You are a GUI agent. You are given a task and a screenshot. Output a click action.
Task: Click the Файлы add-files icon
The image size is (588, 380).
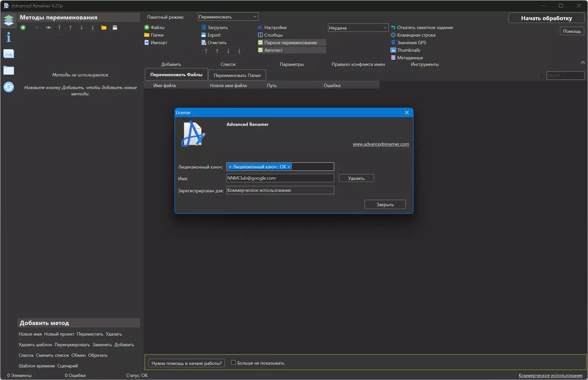[x=147, y=27]
